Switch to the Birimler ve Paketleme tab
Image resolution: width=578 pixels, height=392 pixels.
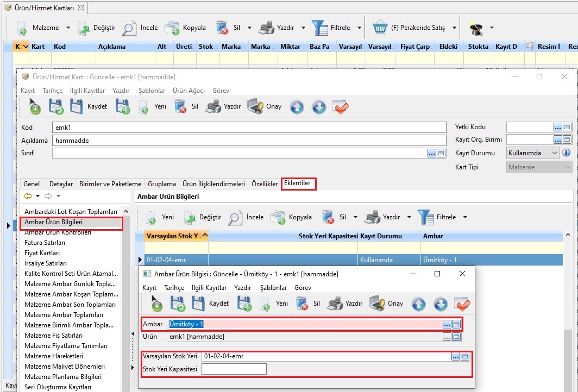tap(110, 184)
